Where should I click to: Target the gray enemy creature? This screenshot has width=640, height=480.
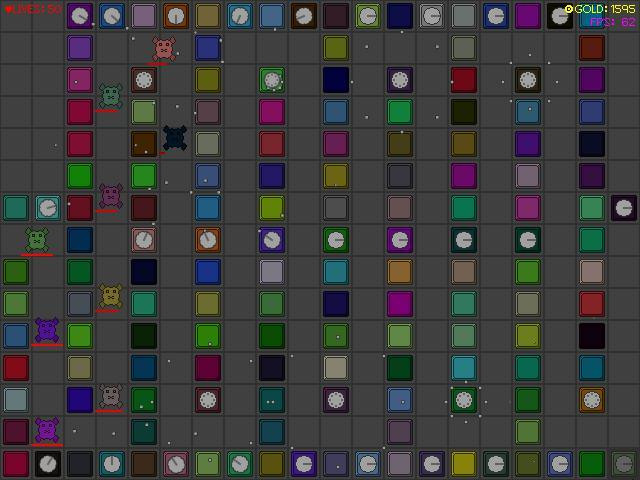111,396
